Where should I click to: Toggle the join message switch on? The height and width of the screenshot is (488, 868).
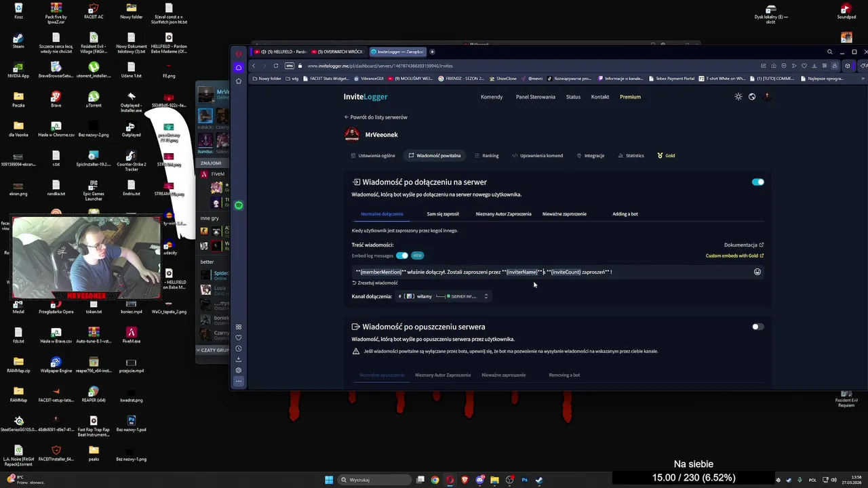click(757, 182)
